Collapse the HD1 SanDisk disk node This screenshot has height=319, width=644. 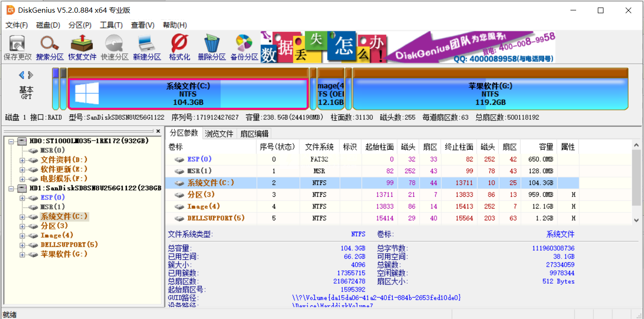click(11, 188)
